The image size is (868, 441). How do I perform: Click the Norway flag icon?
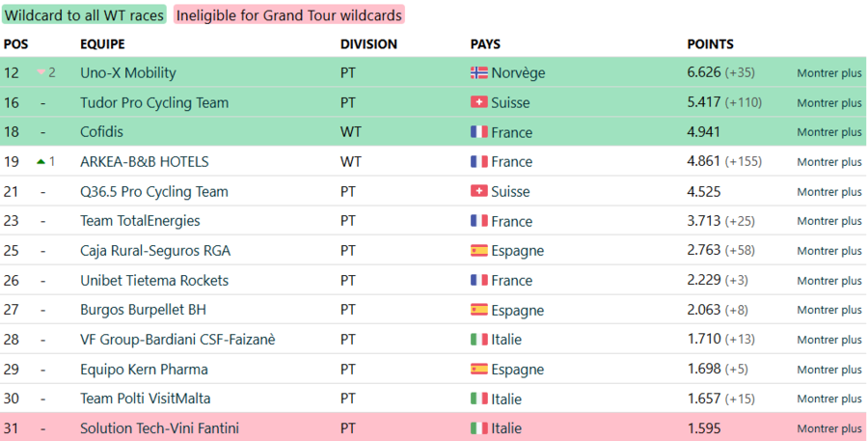click(x=478, y=72)
